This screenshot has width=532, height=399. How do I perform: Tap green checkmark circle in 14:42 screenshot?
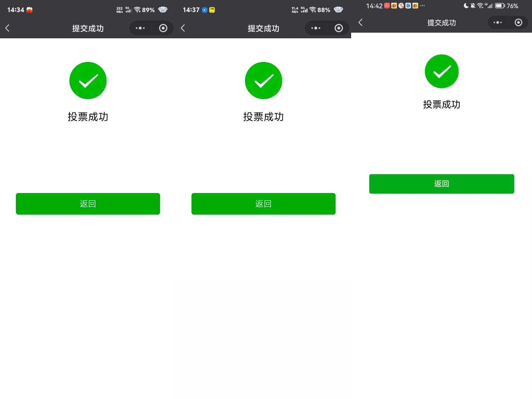pos(442,71)
